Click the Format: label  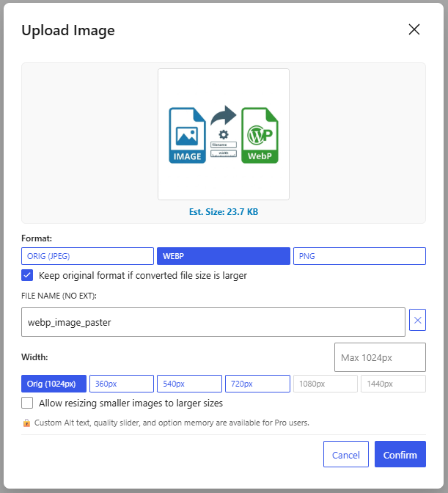click(37, 238)
